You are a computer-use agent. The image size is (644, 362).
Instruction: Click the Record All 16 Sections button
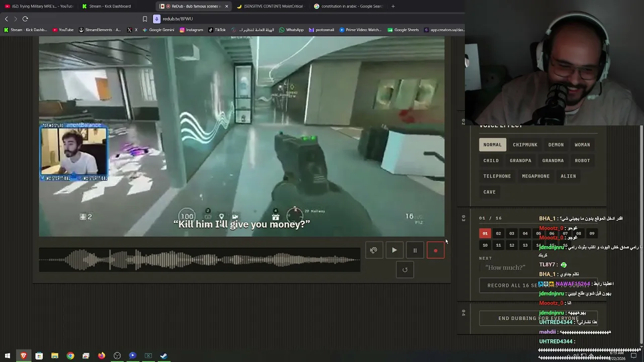point(538,286)
